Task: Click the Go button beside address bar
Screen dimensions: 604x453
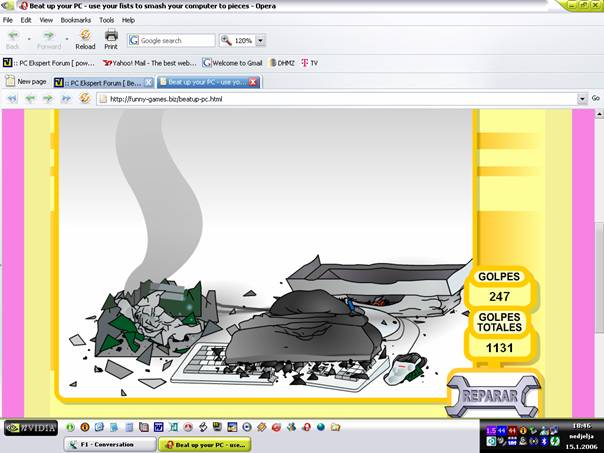Action: point(596,99)
